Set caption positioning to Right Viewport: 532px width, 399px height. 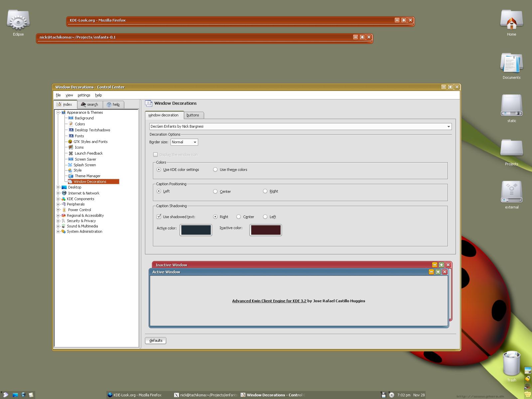(x=270, y=191)
